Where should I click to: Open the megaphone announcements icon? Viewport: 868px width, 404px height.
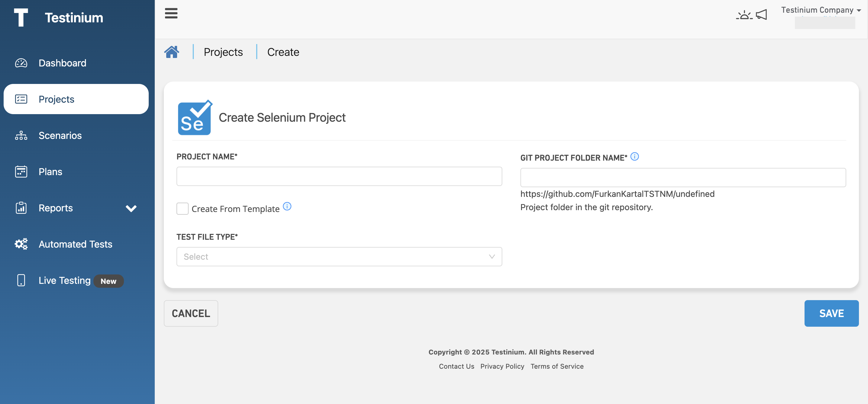click(762, 14)
